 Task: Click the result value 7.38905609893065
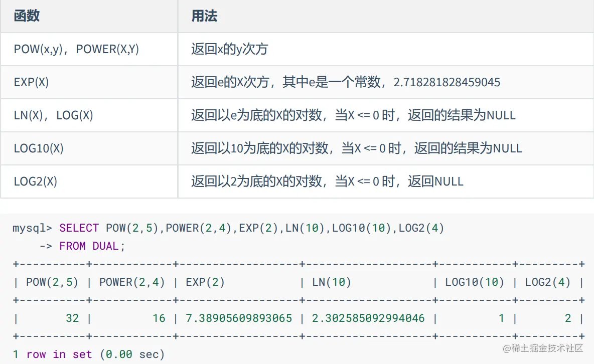click(x=239, y=318)
